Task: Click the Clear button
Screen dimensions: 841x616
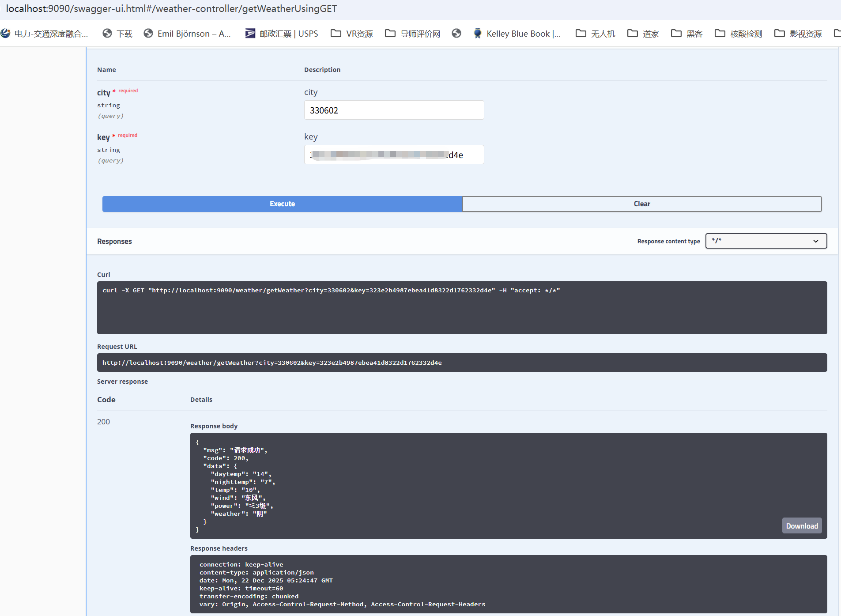Action: 642,204
